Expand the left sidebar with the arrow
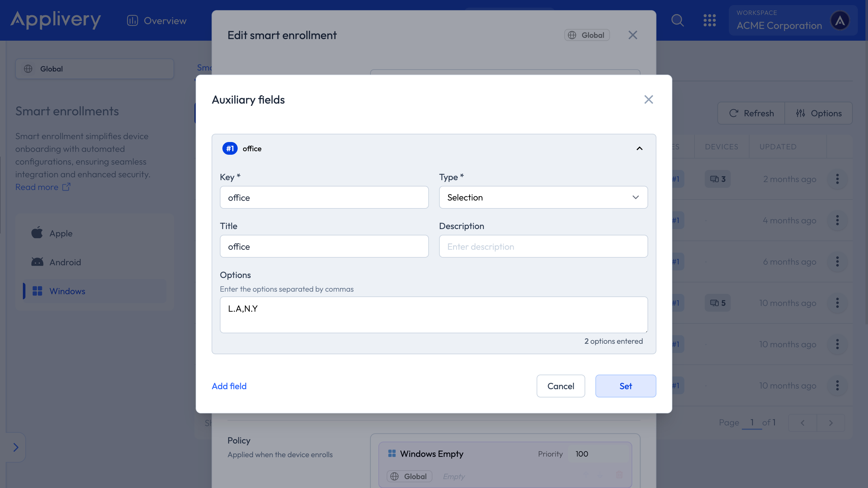868x488 pixels. pos(16,447)
